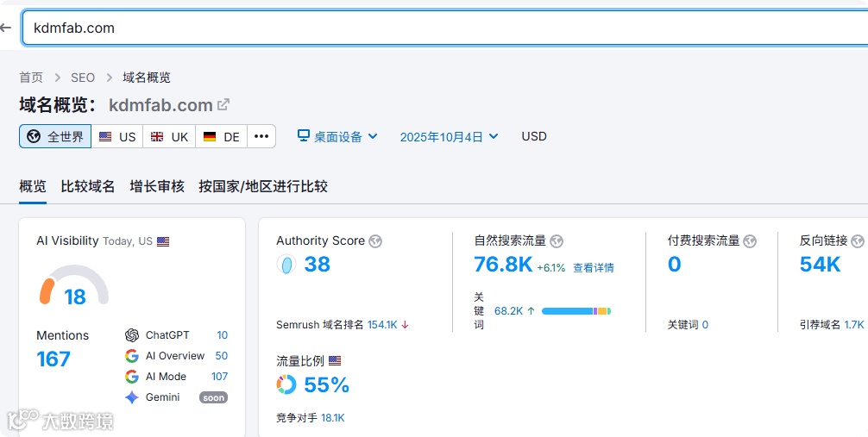The width and height of the screenshot is (868, 437).
Task: Switch region to DE
Action: (x=221, y=137)
